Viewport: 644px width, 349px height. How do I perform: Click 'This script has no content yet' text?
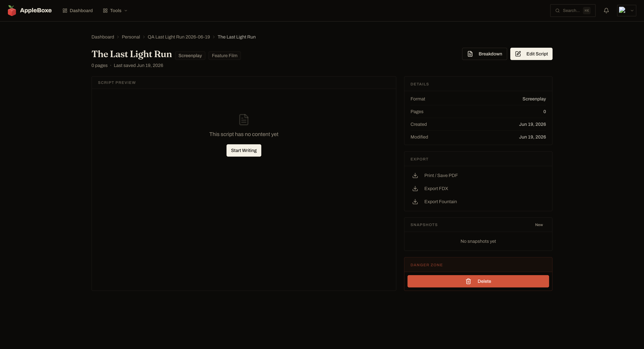pyautogui.click(x=244, y=134)
